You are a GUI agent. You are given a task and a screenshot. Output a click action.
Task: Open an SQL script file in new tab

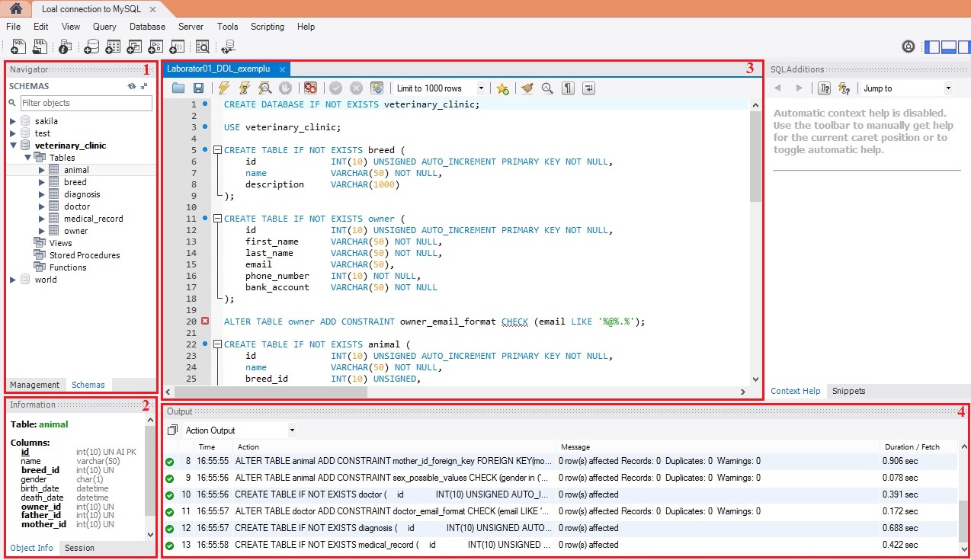click(x=40, y=46)
